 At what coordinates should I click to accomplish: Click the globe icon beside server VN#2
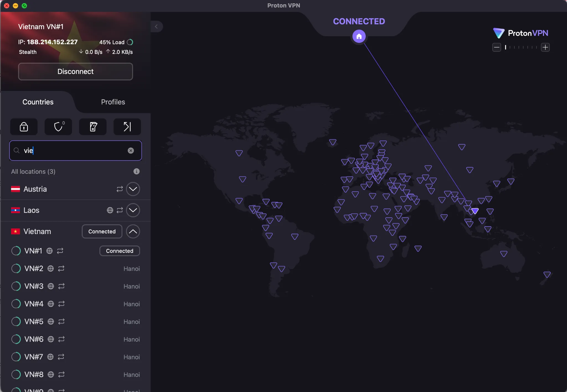[50, 268]
